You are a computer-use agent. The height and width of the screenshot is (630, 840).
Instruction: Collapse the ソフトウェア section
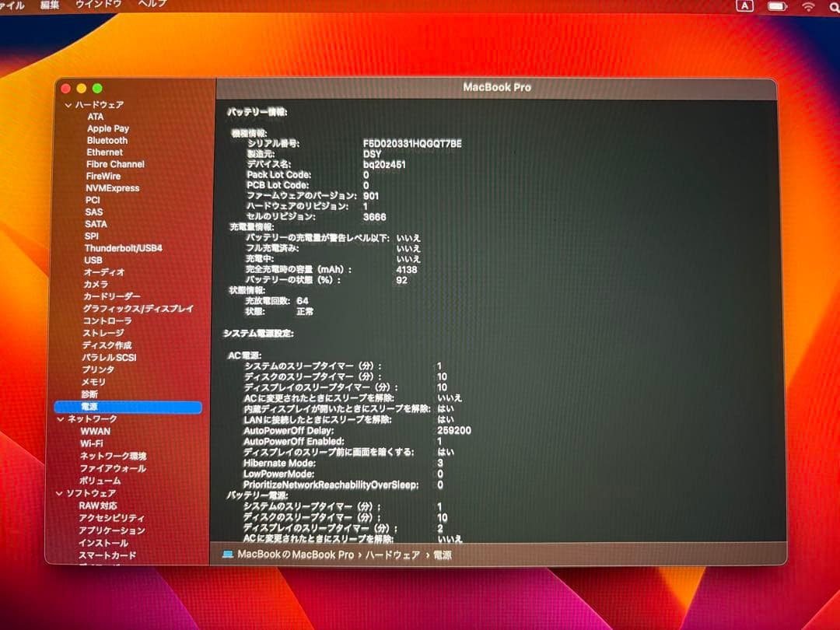tap(59, 494)
